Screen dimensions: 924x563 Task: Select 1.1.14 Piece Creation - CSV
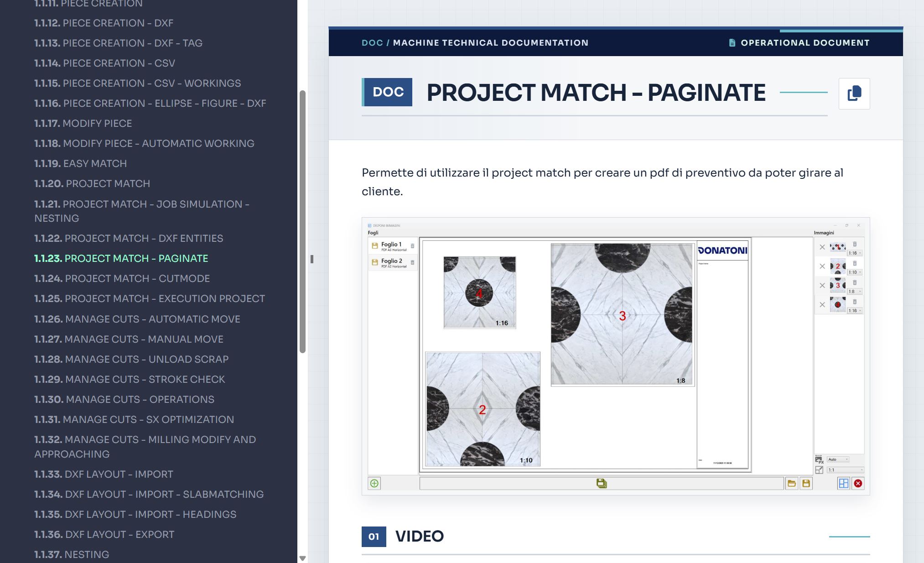pos(105,63)
